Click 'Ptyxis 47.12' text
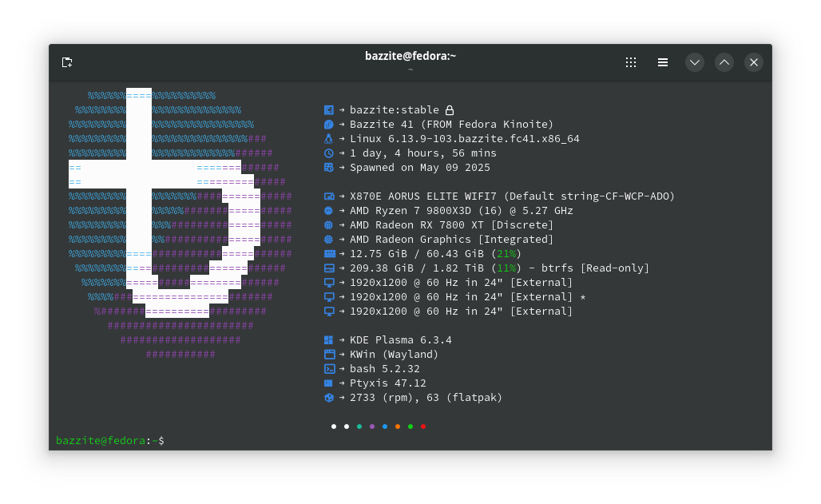Viewport: 821px width, 504px height. click(x=388, y=383)
